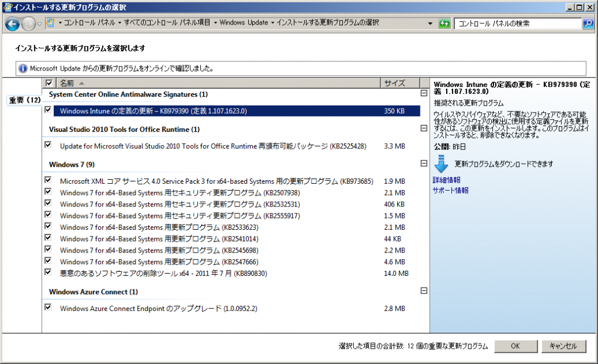The height and width of the screenshot is (364, 598).
Task: Uncheck the KB890830 malicious software removal tool
Action: pos(48,272)
